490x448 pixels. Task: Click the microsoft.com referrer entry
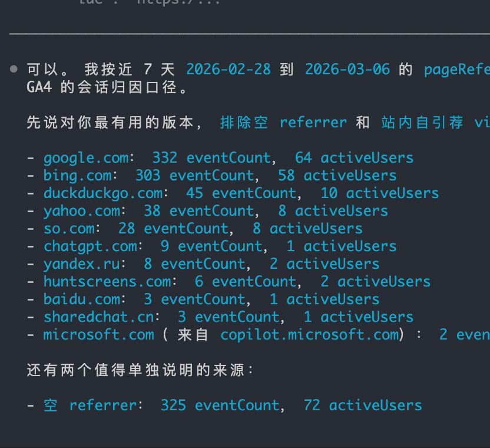pyautogui.click(x=99, y=335)
